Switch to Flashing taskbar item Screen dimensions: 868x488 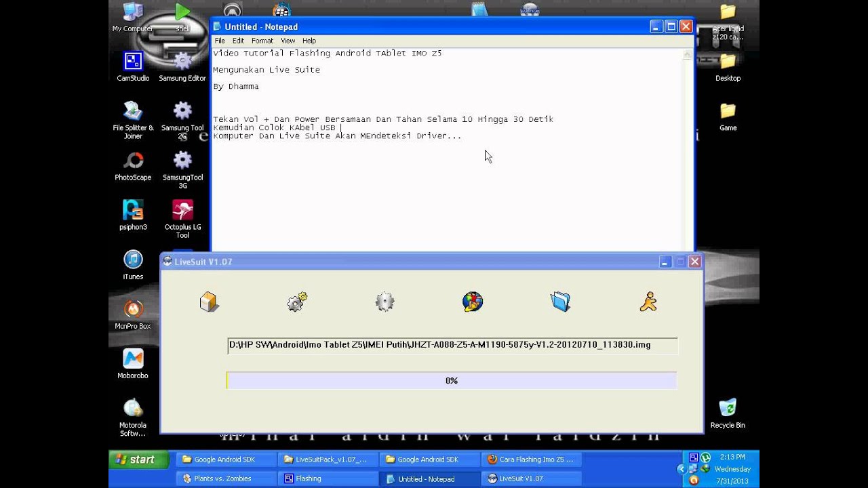coord(328,479)
